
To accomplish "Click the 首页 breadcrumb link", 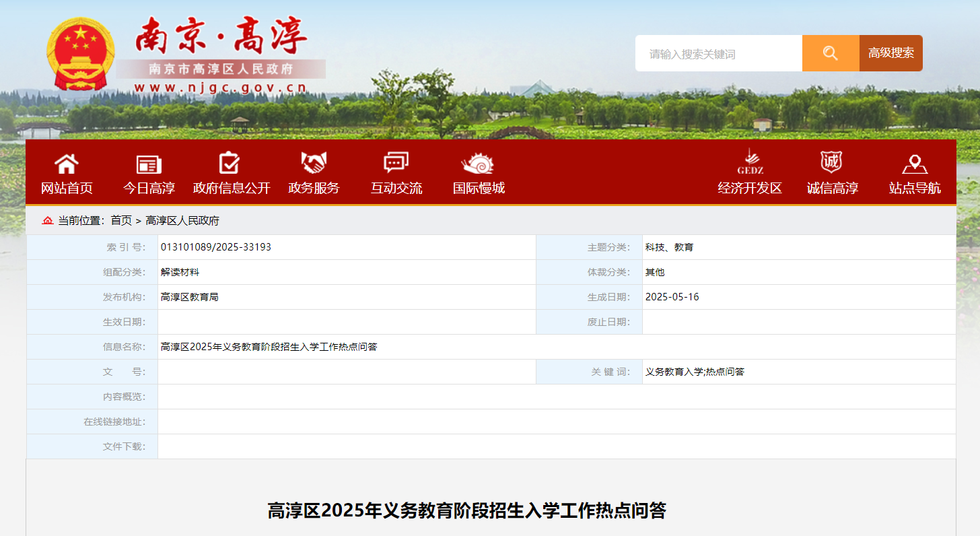I will point(121,221).
